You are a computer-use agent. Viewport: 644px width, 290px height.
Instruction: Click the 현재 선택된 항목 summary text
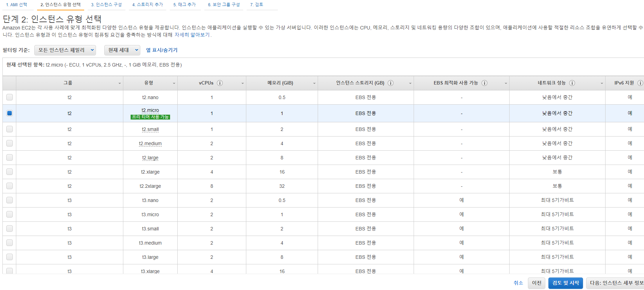(x=94, y=65)
